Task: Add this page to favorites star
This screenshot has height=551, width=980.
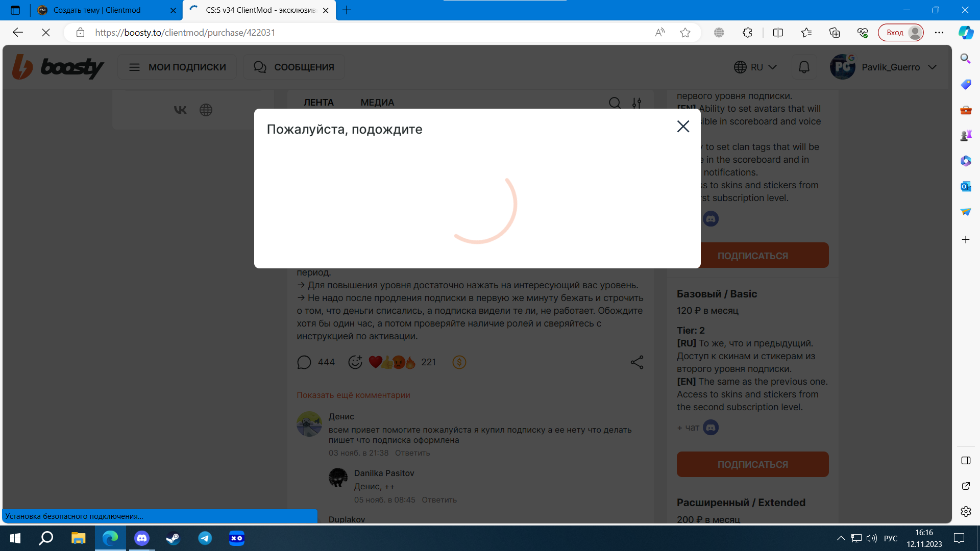Action: (x=685, y=33)
